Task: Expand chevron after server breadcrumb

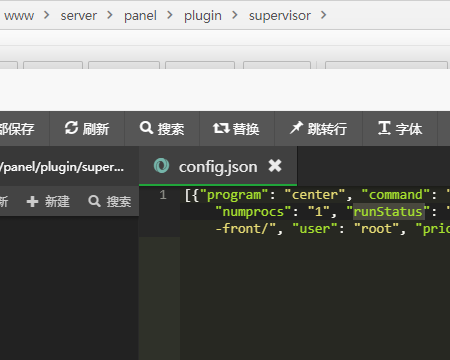Action: 110,15
